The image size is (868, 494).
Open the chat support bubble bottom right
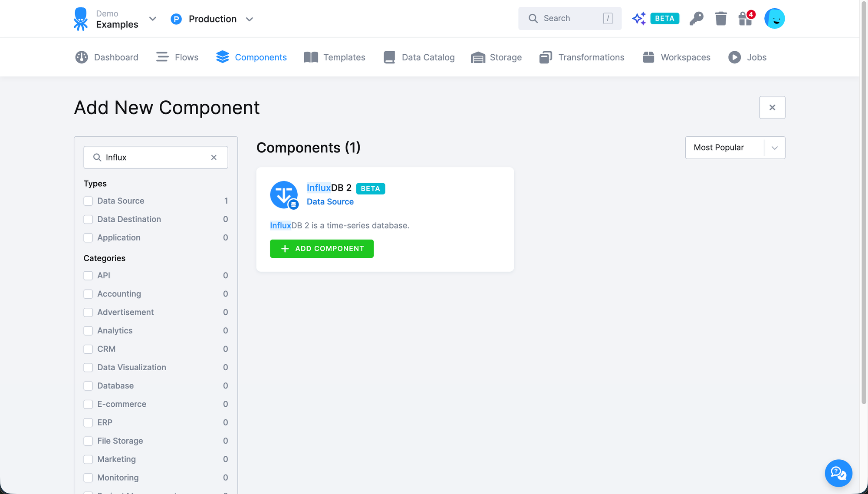[x=838, y=473]
